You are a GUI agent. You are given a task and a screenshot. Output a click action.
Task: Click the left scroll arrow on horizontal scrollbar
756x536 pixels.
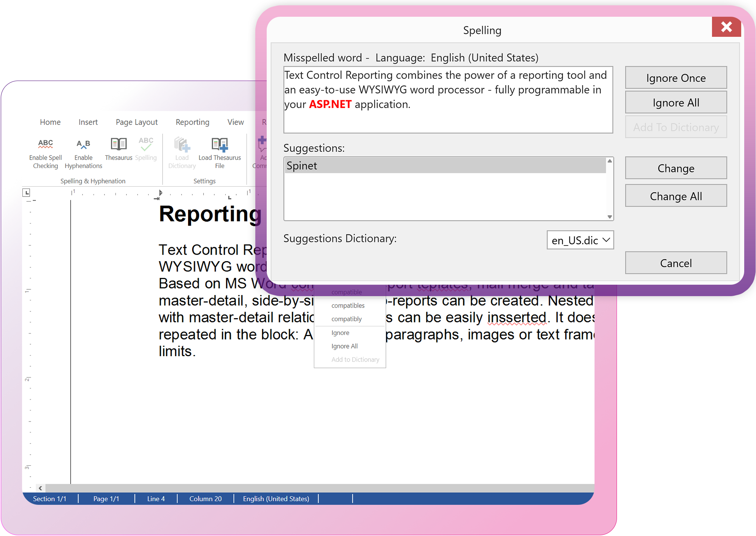(40, 488)
